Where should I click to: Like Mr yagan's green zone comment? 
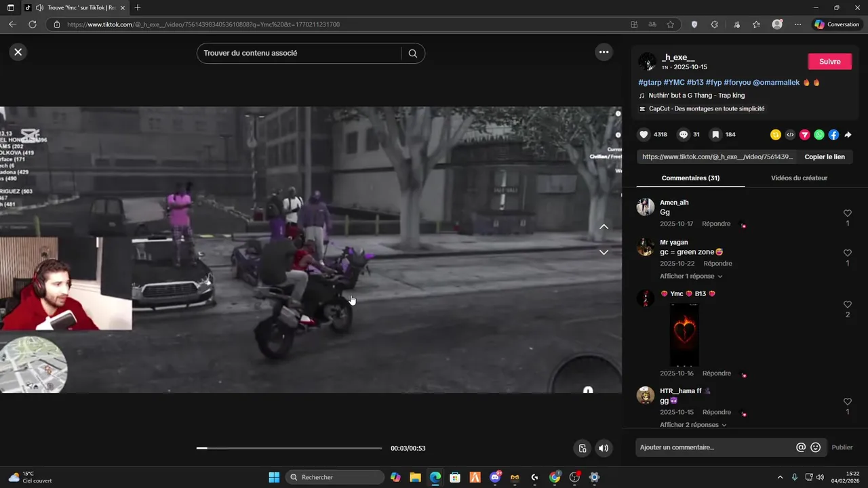click(x=847, y=253)
